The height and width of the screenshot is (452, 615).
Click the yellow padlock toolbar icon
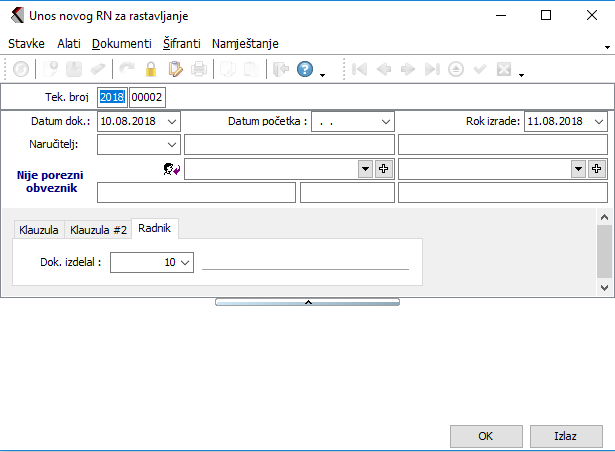click(x=151, y=70)
